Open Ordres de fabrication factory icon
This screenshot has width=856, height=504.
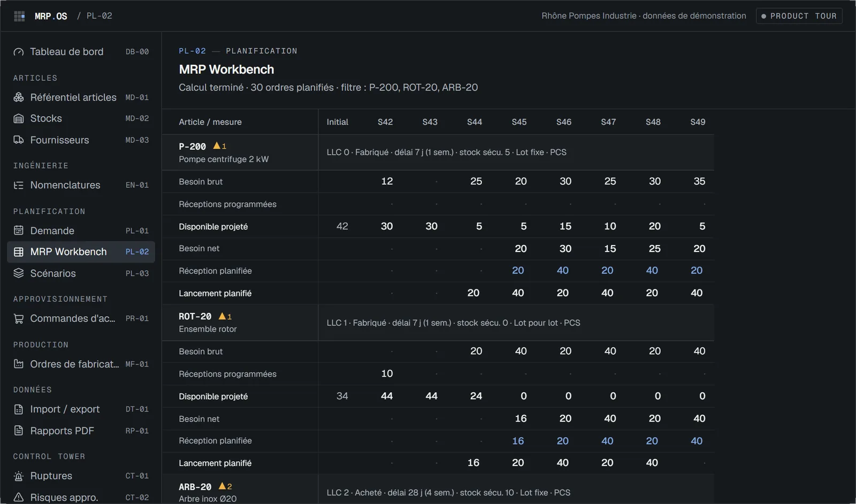click(x=19, y=364)
